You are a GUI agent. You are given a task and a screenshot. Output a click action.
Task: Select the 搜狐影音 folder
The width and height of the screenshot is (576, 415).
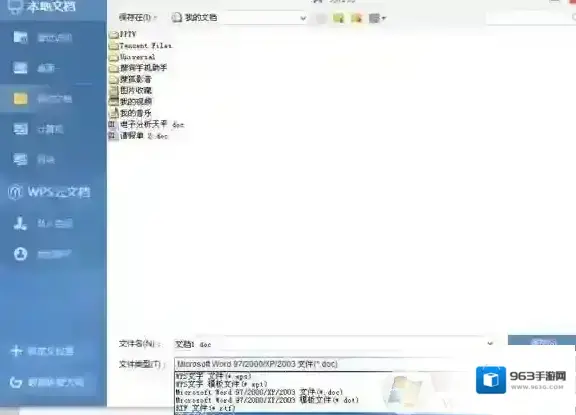point(130,79)
